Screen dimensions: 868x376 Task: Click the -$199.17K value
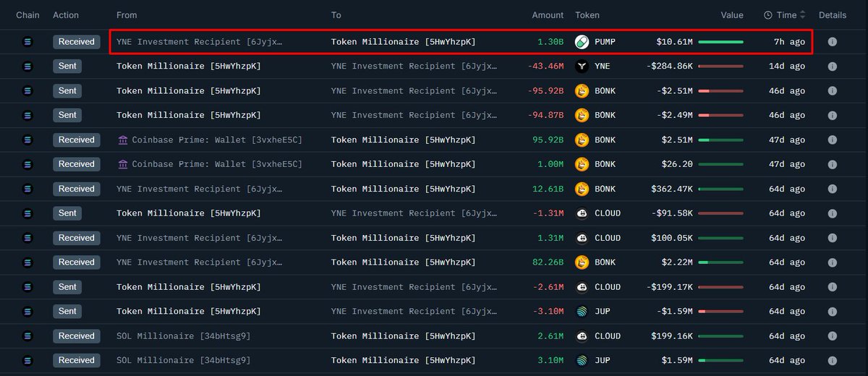point(669,287)
